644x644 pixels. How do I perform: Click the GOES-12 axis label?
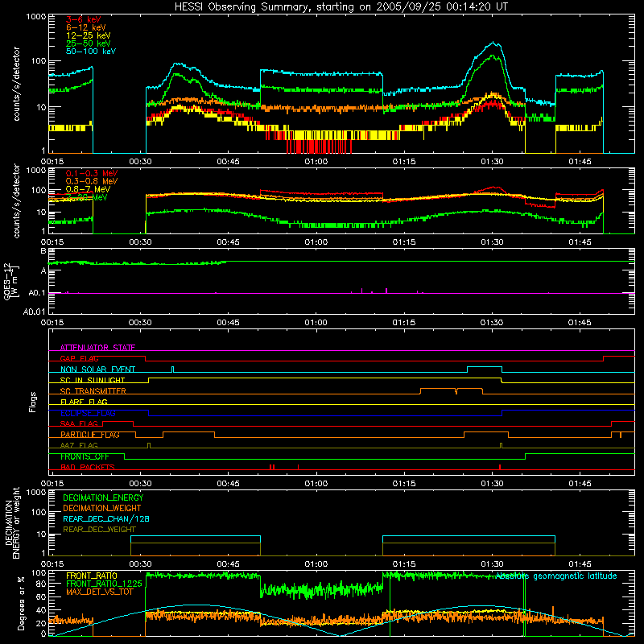pos(10,282)
